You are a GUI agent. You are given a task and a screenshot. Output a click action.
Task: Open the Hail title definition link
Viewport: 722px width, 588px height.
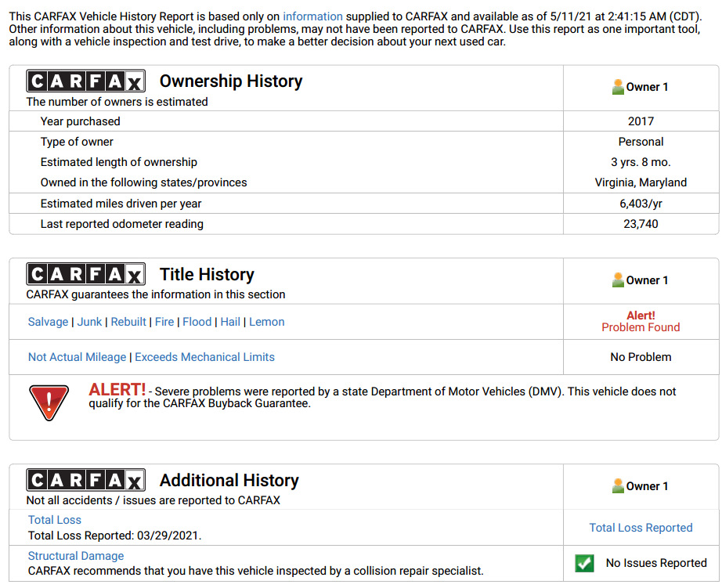coord(230,322)
